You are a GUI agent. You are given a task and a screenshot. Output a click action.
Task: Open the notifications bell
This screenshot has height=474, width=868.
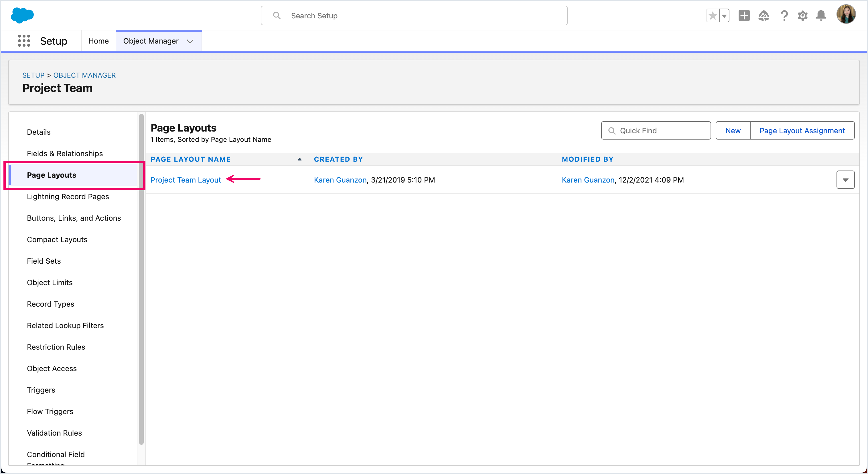[x=821, y=16]
